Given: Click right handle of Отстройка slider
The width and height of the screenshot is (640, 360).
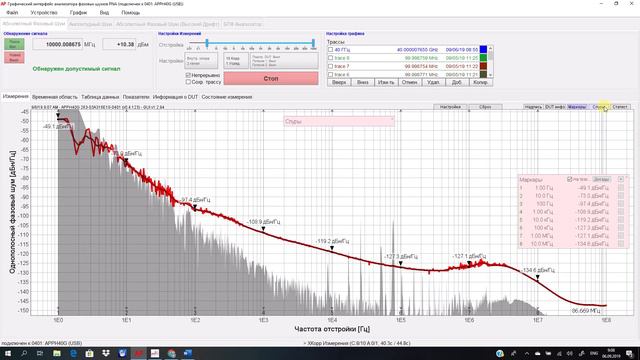Looking at the screenshot, I should [x=313, y=43].
